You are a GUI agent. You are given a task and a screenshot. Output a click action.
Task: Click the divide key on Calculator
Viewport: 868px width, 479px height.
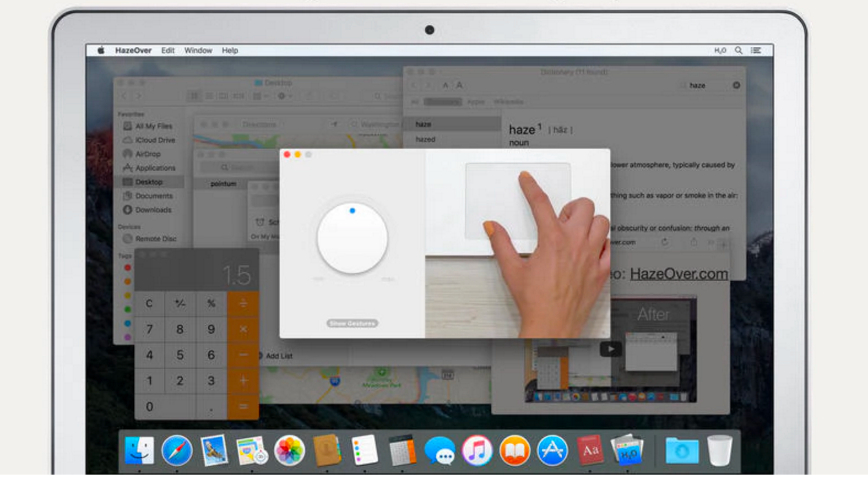(243, 303)
